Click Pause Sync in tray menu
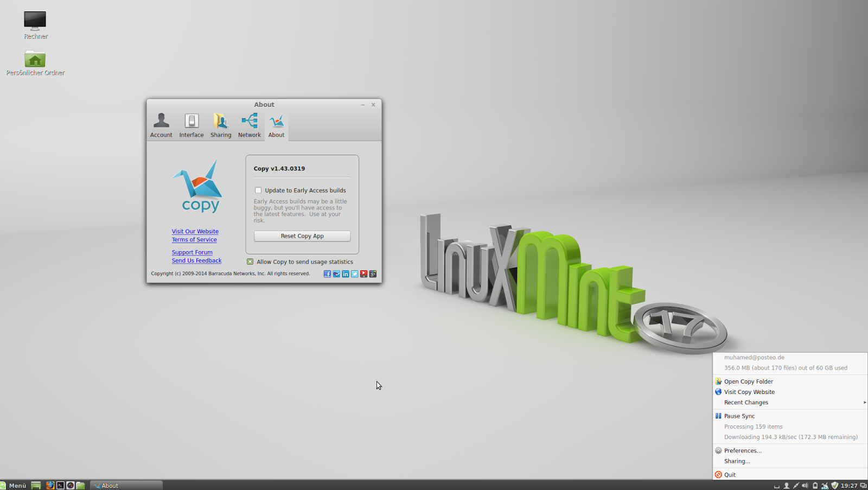This screenshot has width=868, height=490. click(x=790, y=416)
